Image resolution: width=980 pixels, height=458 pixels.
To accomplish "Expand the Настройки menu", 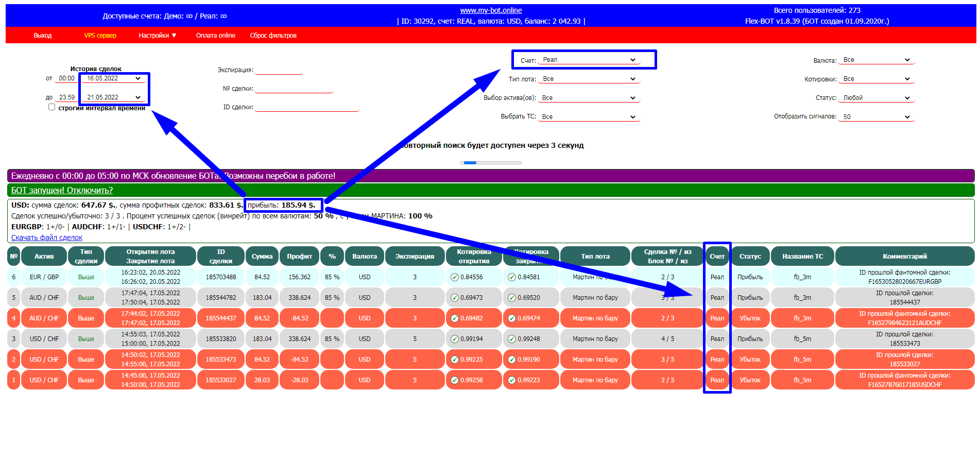I will 158,36.
